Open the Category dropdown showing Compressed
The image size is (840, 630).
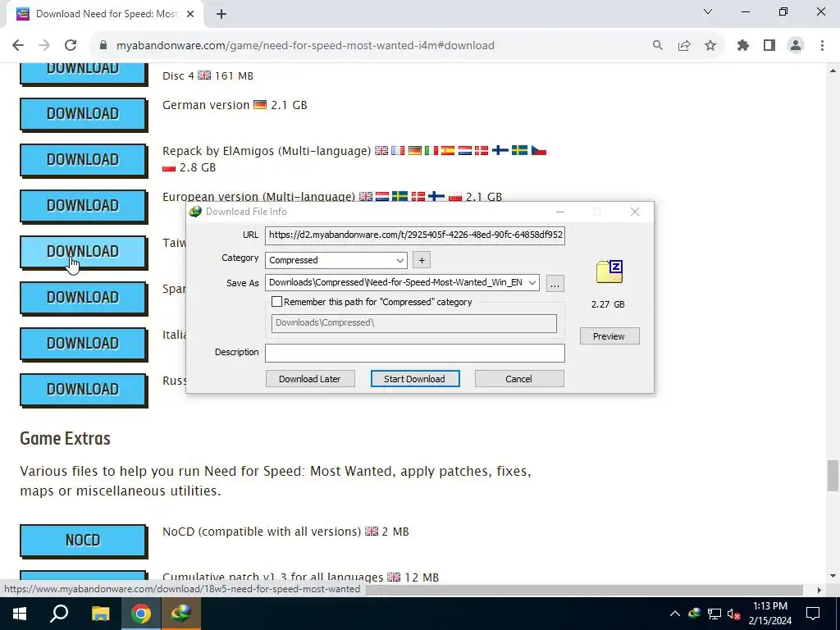336,260
